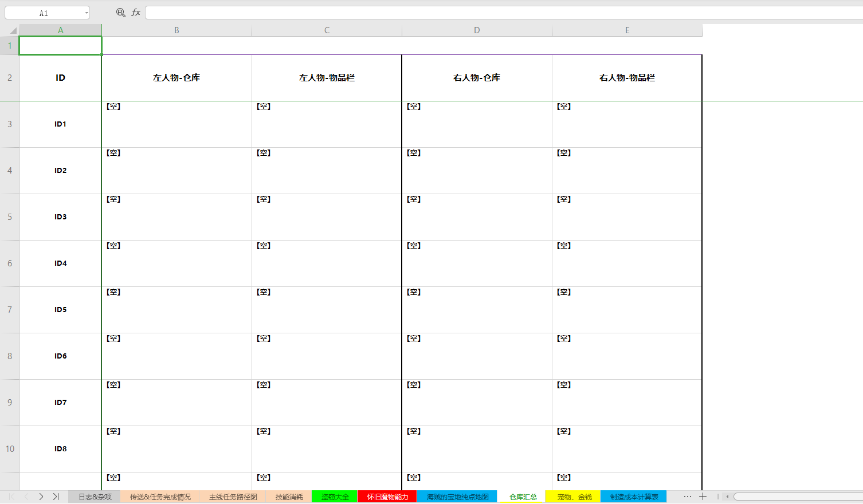Click the ID header cell
Screen dimensions: 863x504
(60, 78)
